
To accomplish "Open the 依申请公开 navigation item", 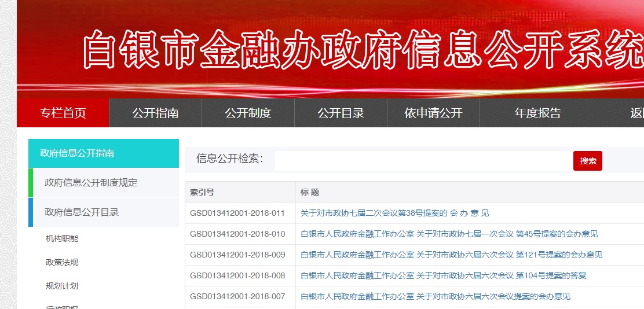I will click(x=433, y=113).
